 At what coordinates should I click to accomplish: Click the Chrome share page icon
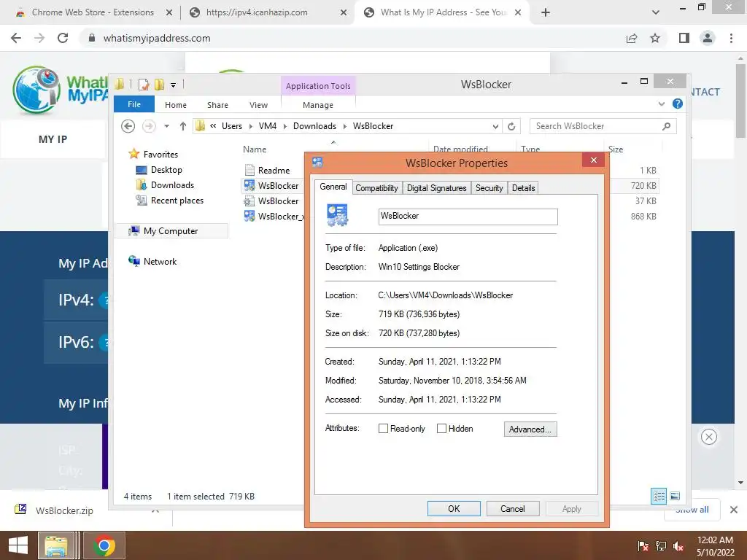[x=632, y=38]
